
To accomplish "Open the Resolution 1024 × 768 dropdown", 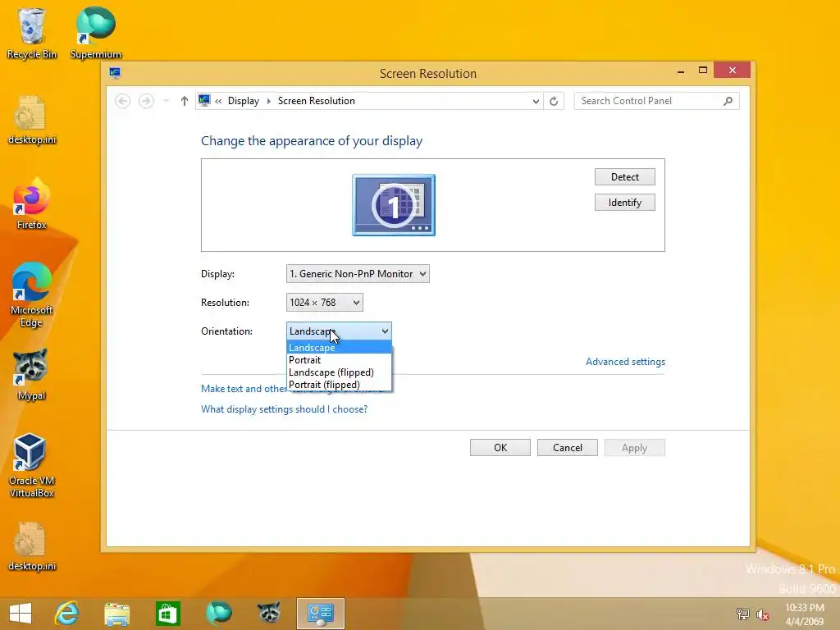I will [x=325, y=303].
